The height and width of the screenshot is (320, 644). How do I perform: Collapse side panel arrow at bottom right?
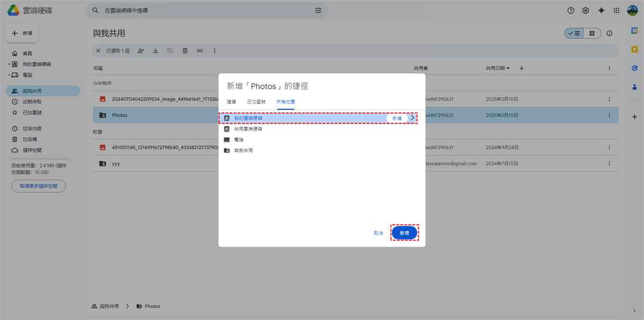634,310
